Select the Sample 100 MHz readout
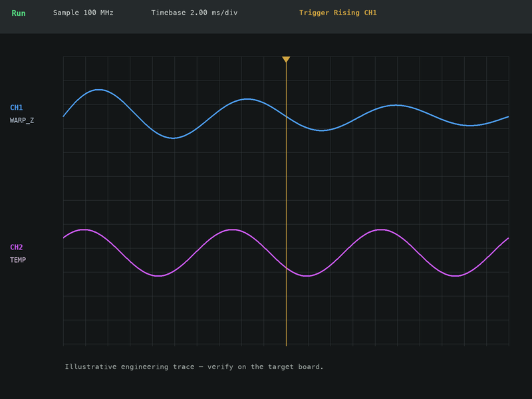 click(x=83, y=13)
